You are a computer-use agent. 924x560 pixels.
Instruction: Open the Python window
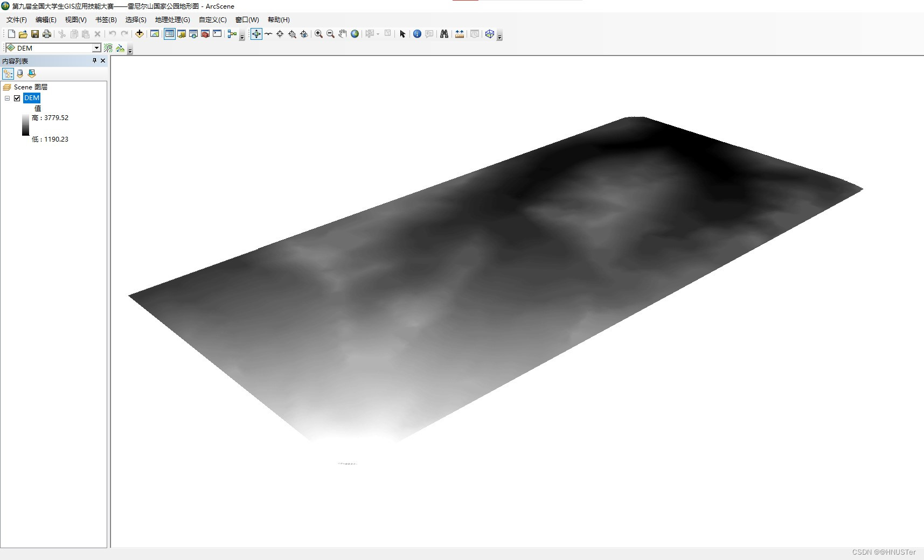click(217, 34)
